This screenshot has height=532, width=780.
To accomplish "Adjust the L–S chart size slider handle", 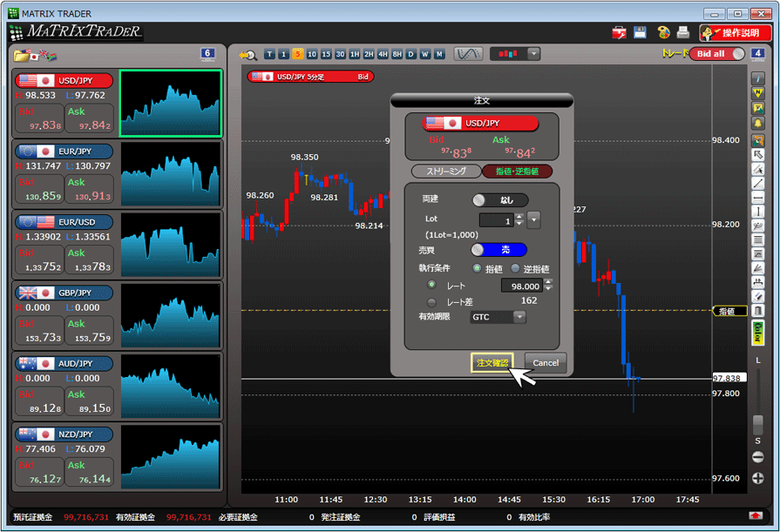I will click(x=757, y=425).
